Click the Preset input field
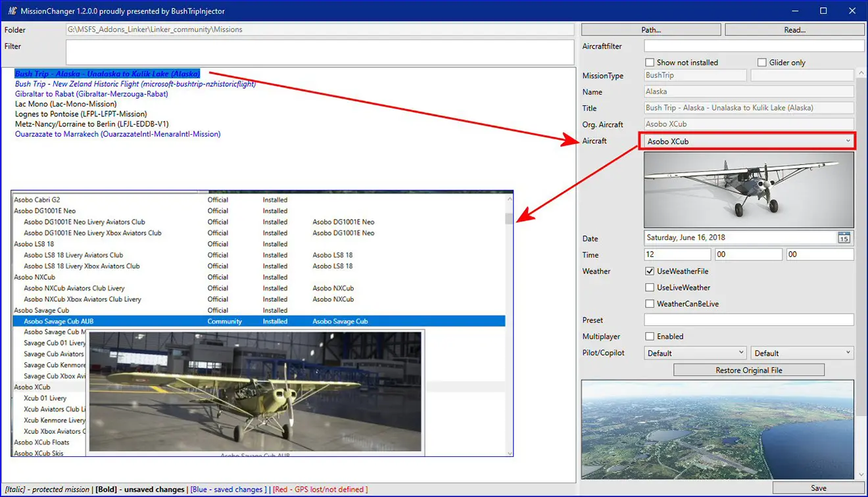The width and height of the screenshot is (868, 497). (x=749, y=320)
